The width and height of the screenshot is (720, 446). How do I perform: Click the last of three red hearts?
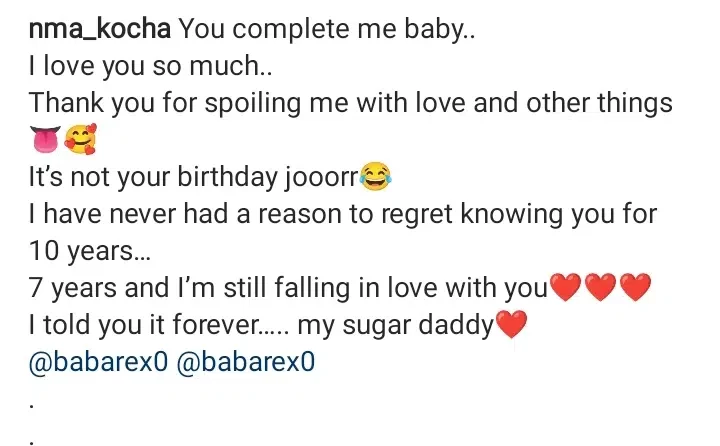click(x=635, y=289)
